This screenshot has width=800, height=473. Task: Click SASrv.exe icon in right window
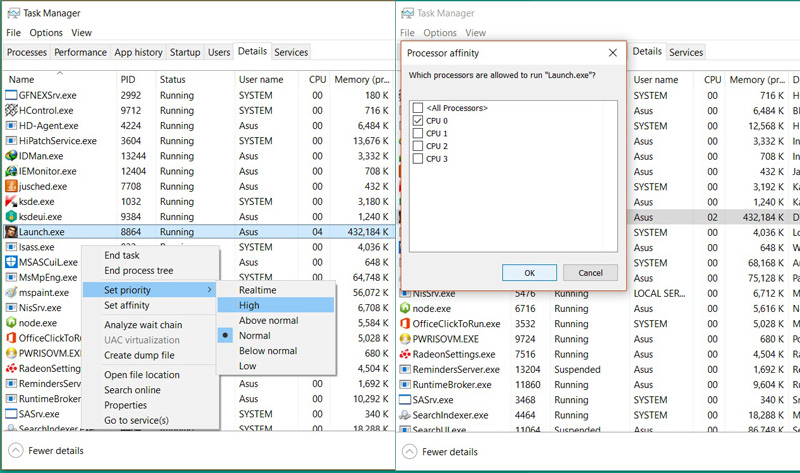click(x=405, y=400)
